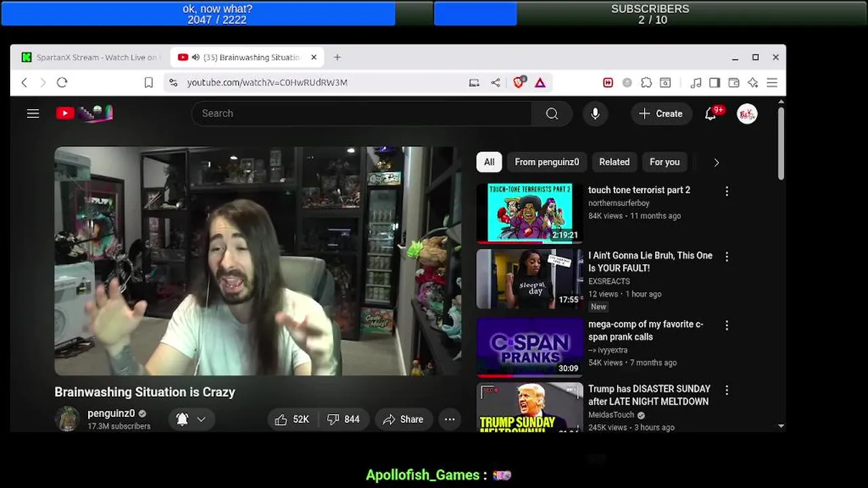868x488 pixels.
Task: Go to YouTube home via the logo
Action: pos(84,113)
